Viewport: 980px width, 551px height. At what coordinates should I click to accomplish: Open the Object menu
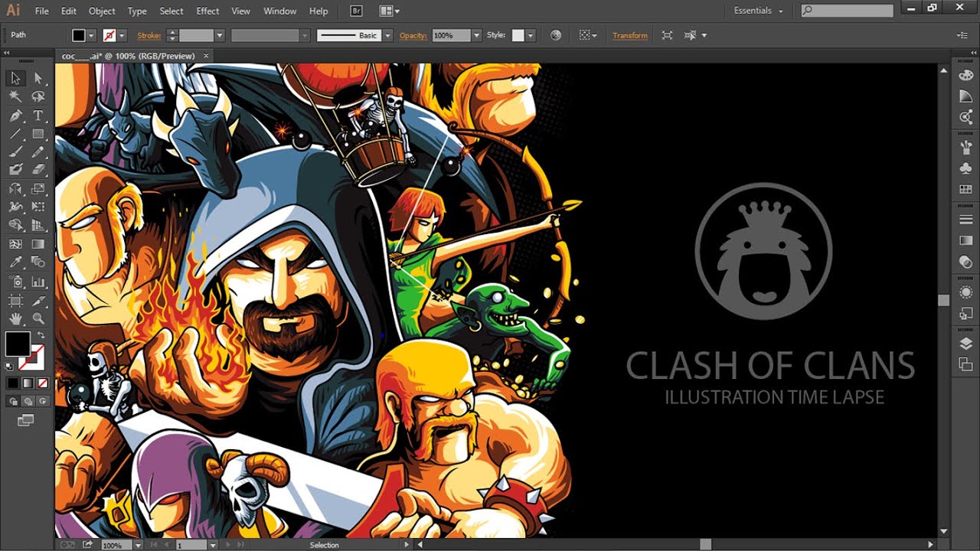point(102,11)
